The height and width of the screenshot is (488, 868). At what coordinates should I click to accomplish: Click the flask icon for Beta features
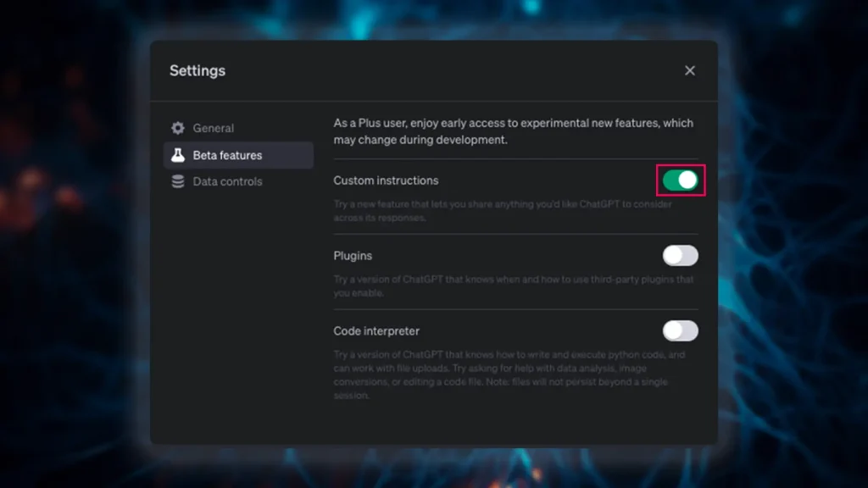click(178, 155)
